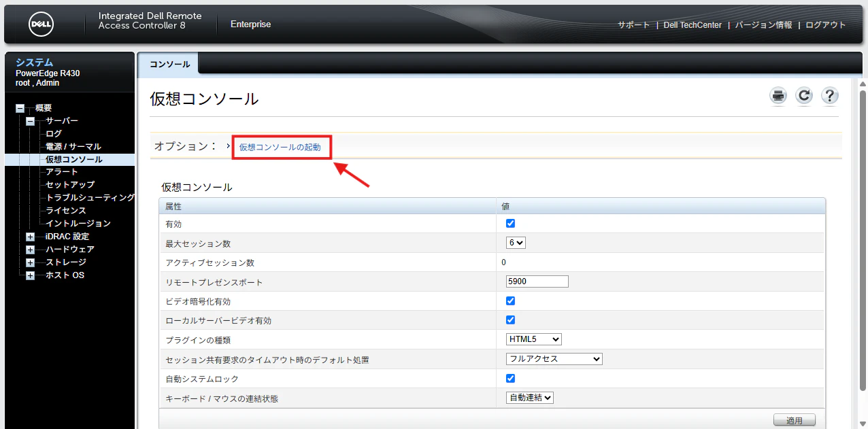This screenshot has width=868, height=429.
Task: Toggle ビデオ暗号化有効 checkbox
Action: (510, 301)
